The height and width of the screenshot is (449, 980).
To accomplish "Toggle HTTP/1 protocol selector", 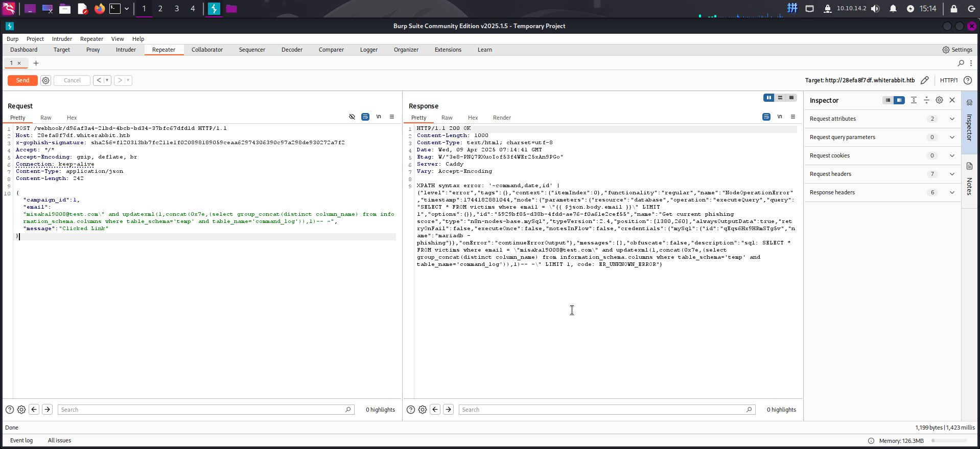I will point(949,80).
